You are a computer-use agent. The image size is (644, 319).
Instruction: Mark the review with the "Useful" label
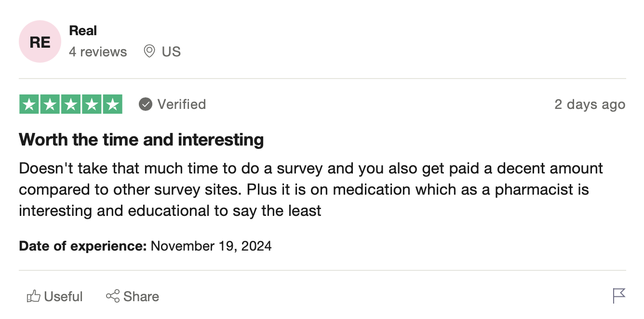(x=63, y=296)
